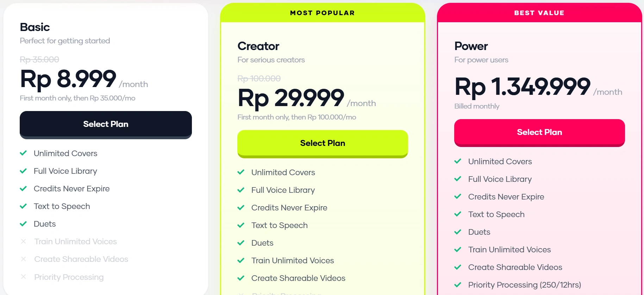Click checkmark beside Creator's Create Shareable Videos
The height and width of the screenshot is (295, 644).
(241, 278)
